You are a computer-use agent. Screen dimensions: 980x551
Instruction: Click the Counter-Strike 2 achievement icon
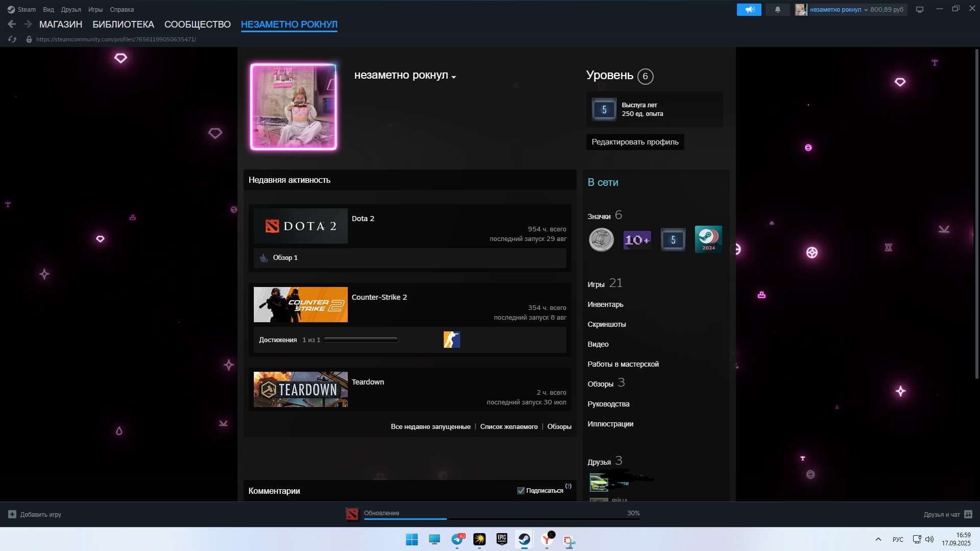[451, 340]
